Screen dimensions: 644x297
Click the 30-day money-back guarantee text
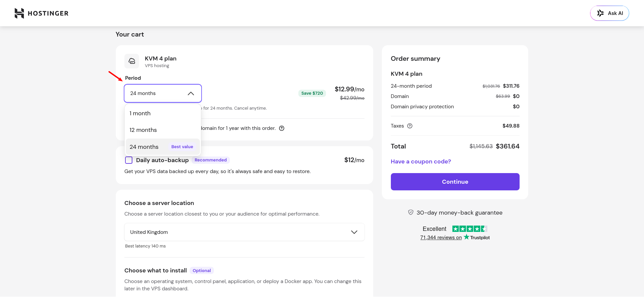tap(459, 213)
